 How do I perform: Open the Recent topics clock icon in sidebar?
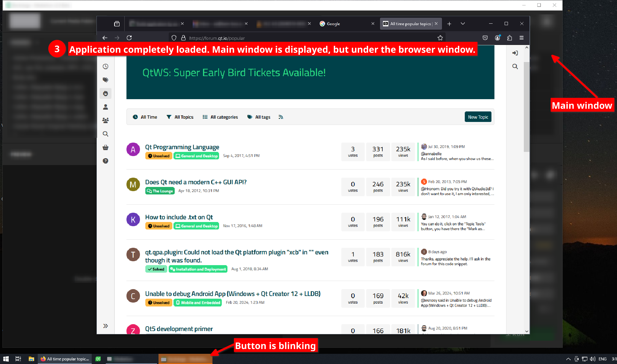click(105, 67)
